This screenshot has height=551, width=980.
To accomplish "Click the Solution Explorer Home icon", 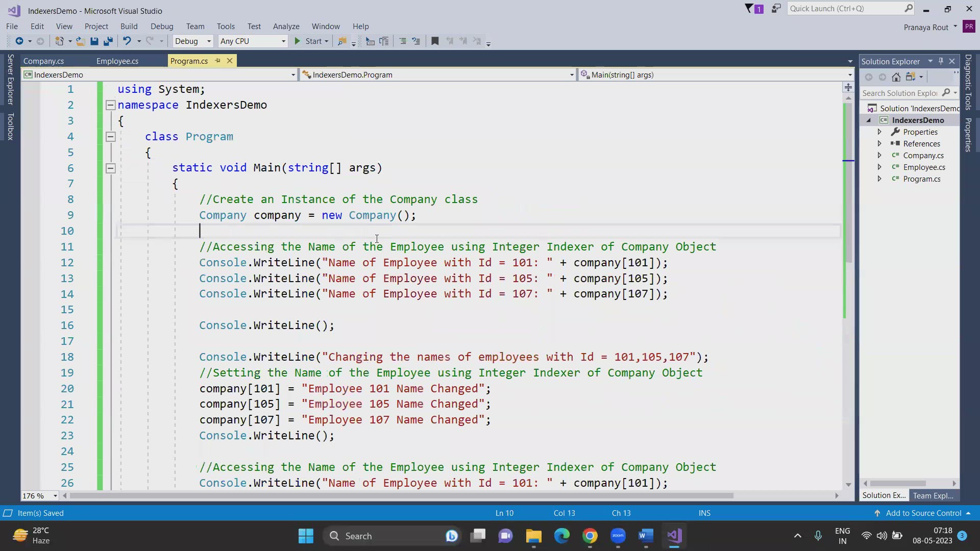I will point(896,77).
